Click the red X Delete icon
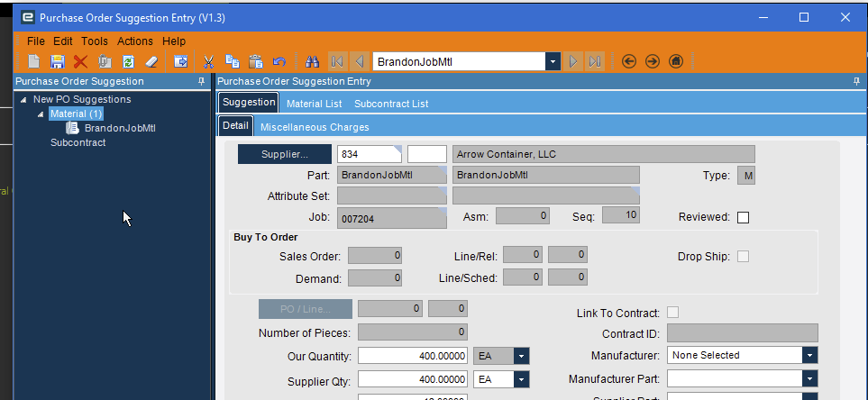 pyautogui.click(x=80, y=61)
